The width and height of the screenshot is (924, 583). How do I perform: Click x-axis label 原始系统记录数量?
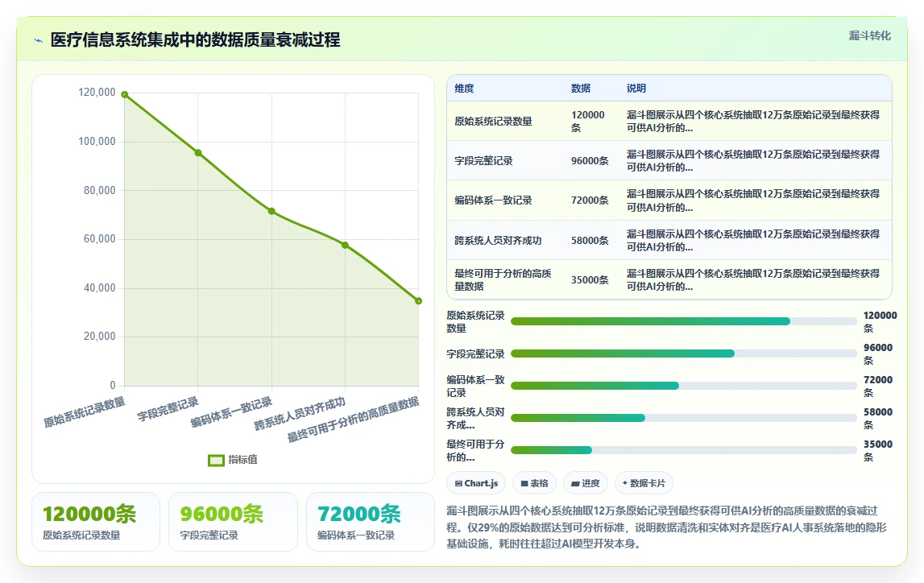(85, 412)
